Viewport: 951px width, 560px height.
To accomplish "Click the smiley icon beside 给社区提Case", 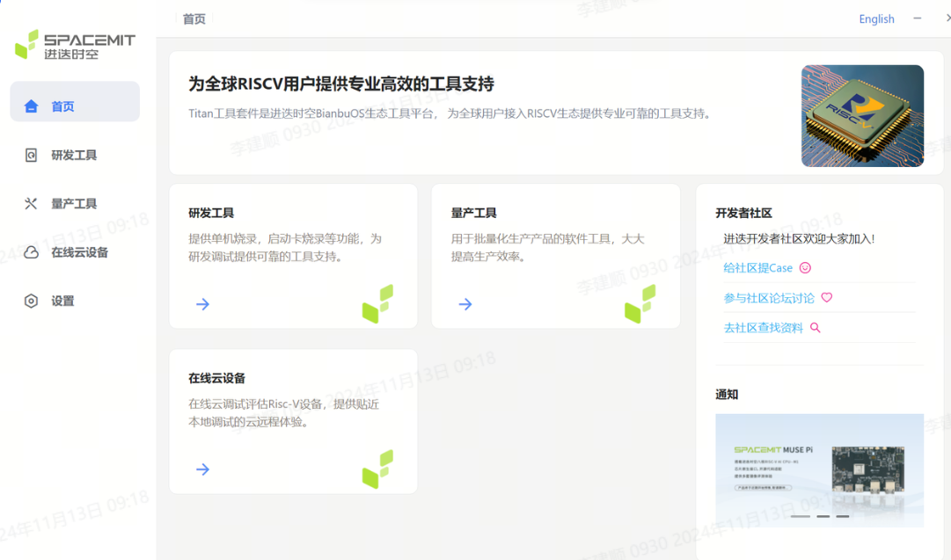I will point(806,268).
